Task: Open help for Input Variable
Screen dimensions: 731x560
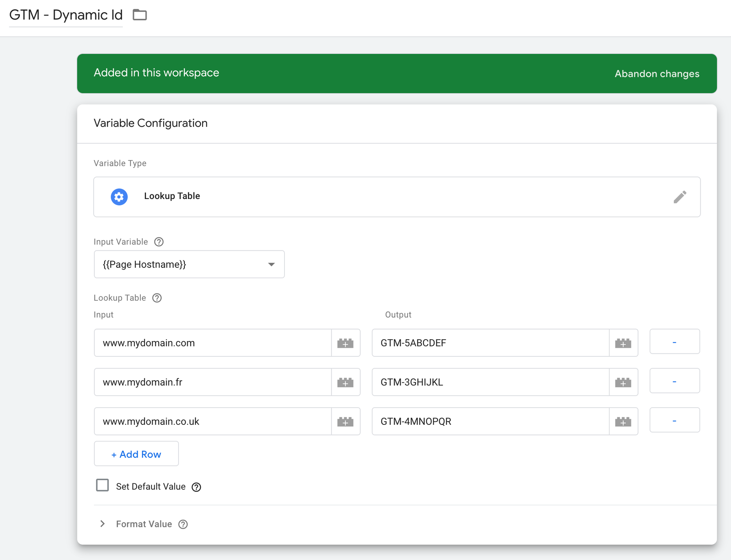Action: 159,242
